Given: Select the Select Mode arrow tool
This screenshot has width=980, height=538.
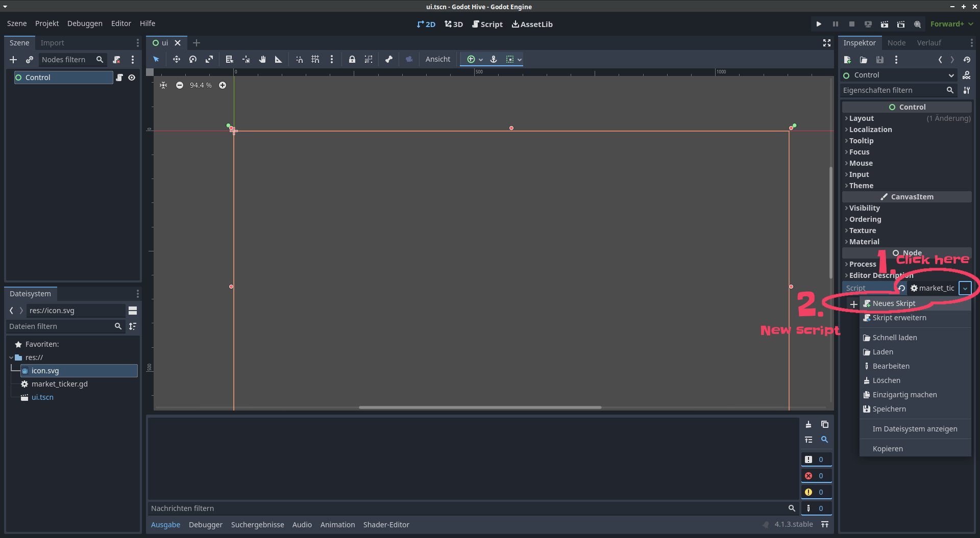Looking at the screenshot, I should (x=156, y=59).
